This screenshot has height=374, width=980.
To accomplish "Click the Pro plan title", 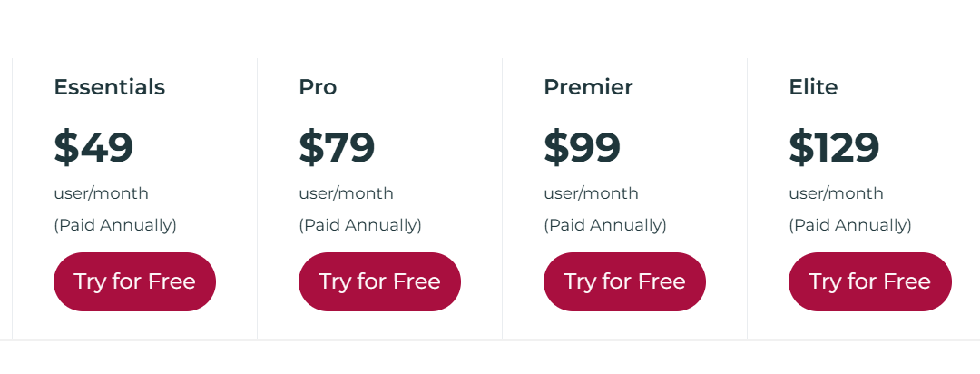I will coord(318,87).
